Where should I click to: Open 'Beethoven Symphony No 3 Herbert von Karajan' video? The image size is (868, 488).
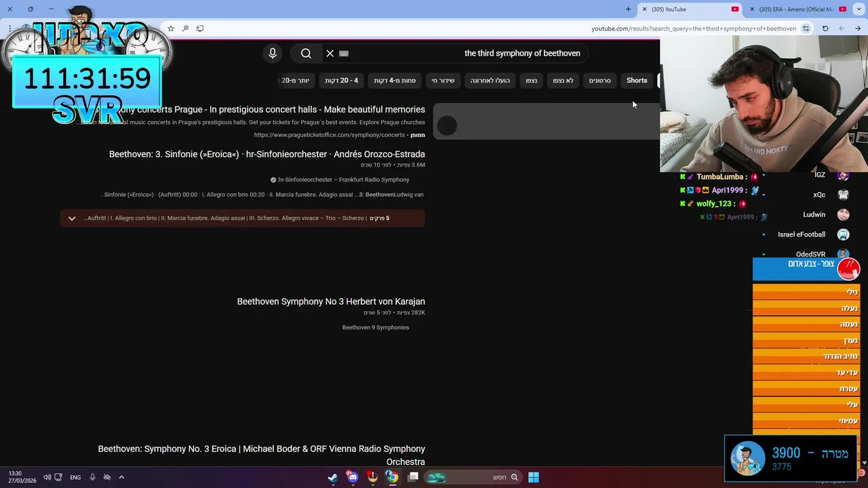point(331,302)
